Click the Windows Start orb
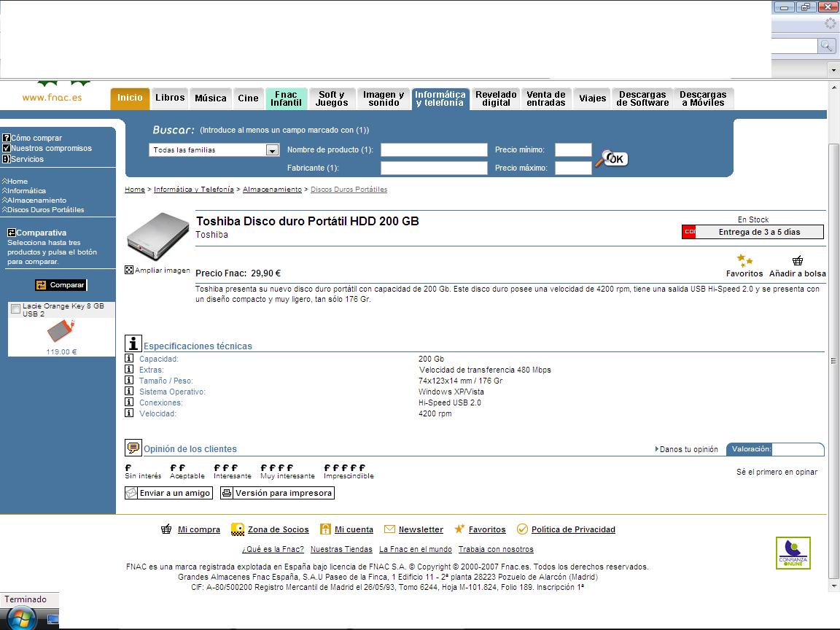Image resolution: width=840 pixels, height=630 pixels. [x=21, y=619]
